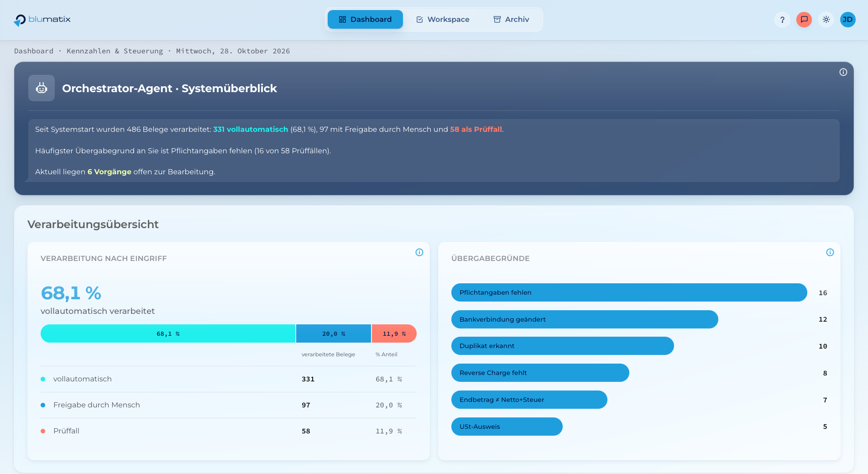Click the value 331 in verarbeitete Belege

tap(308, 379)
